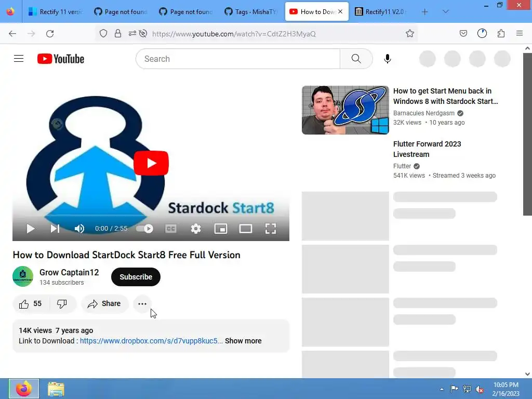532x399 pixels.
Task: Dislike the video with thumbs down
Action: pos(62,303)
